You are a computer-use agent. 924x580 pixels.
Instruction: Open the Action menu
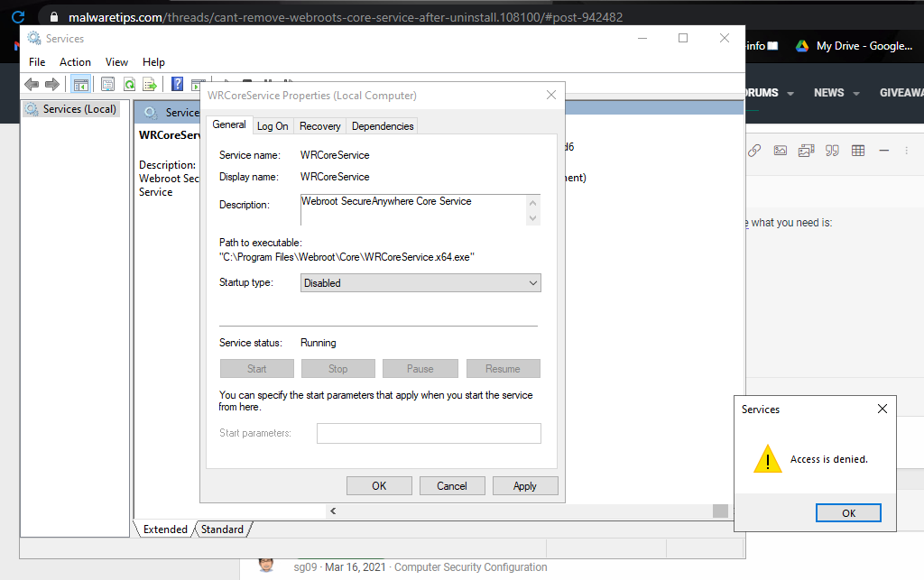point(75,62)
